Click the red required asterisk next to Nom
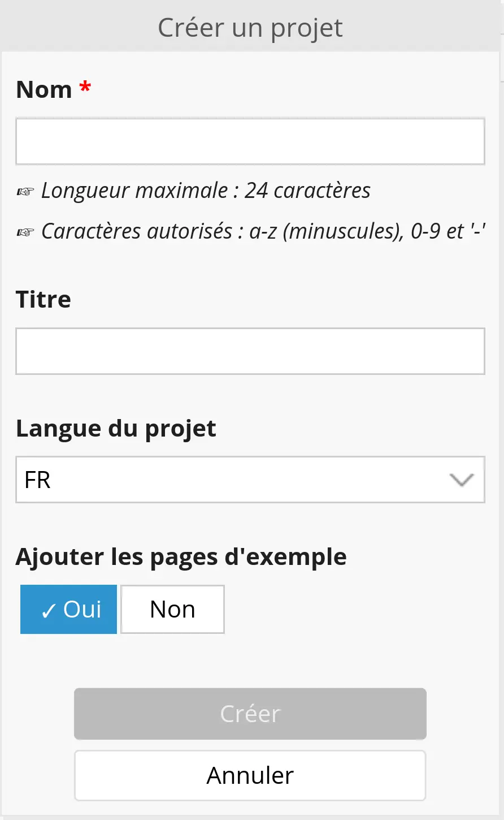 point(85,88)
